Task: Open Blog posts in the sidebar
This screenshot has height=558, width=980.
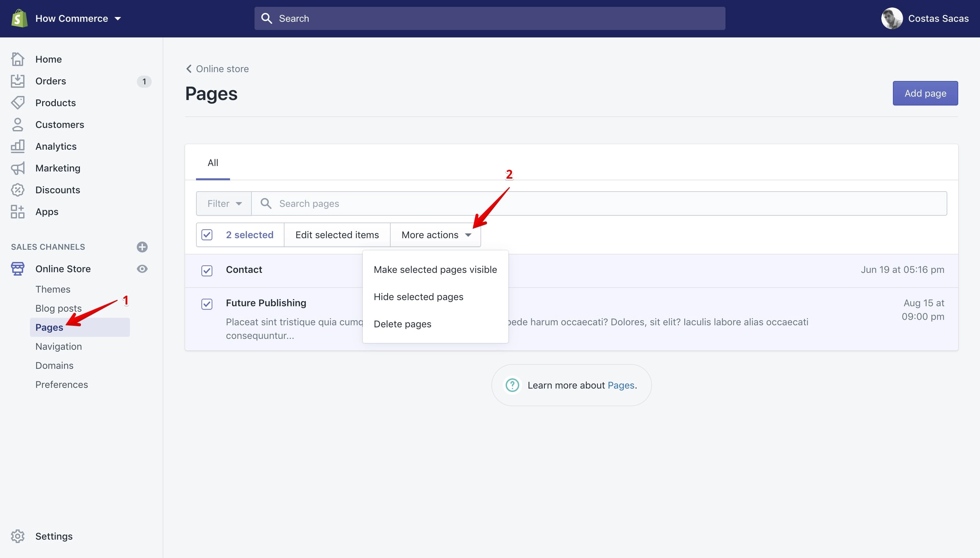Action: 59,308
